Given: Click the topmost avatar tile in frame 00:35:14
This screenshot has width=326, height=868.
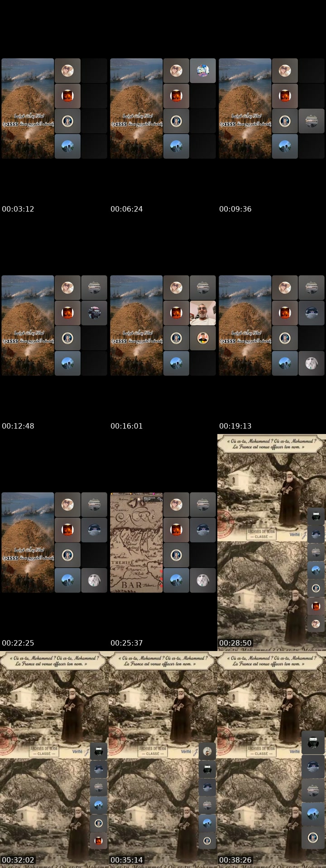Looking at the screenshot, I should click(207, 751).
